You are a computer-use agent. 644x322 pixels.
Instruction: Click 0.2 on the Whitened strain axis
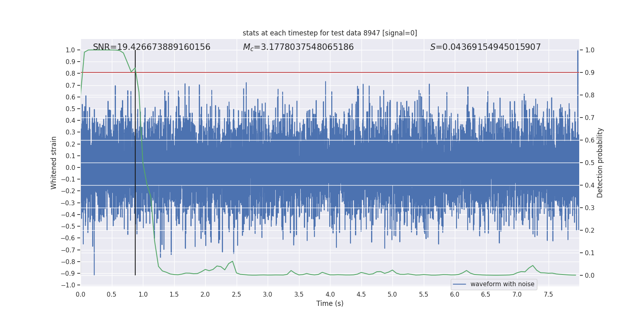pyautogui.click(x=70, y=144)
